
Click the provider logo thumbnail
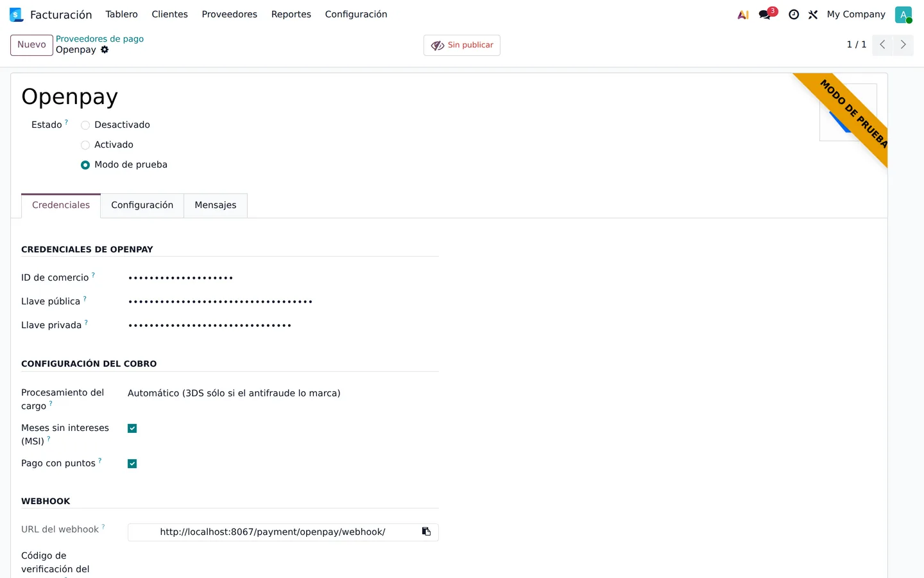tap(848, 112)
